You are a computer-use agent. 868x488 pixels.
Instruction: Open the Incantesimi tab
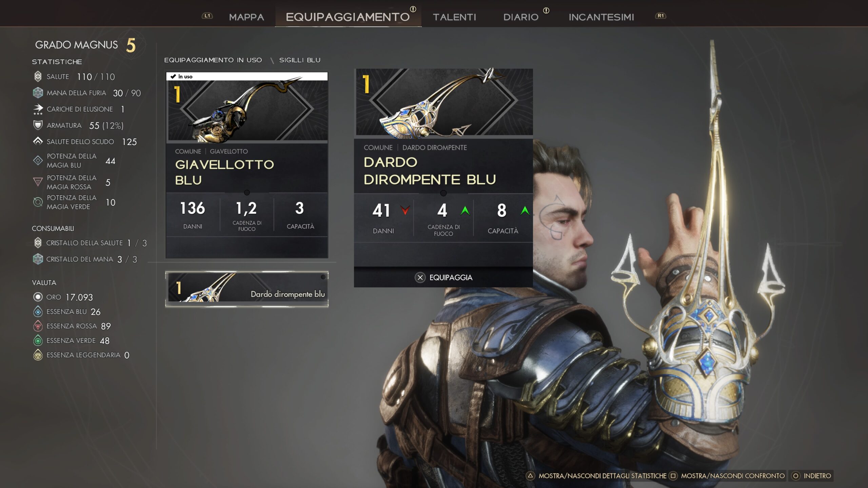601,17
